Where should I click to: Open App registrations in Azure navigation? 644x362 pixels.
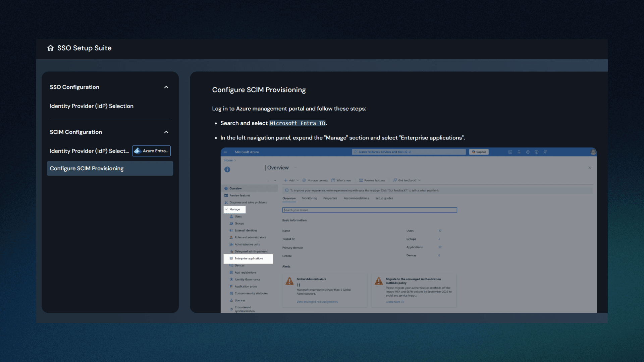tap(245, 272)
